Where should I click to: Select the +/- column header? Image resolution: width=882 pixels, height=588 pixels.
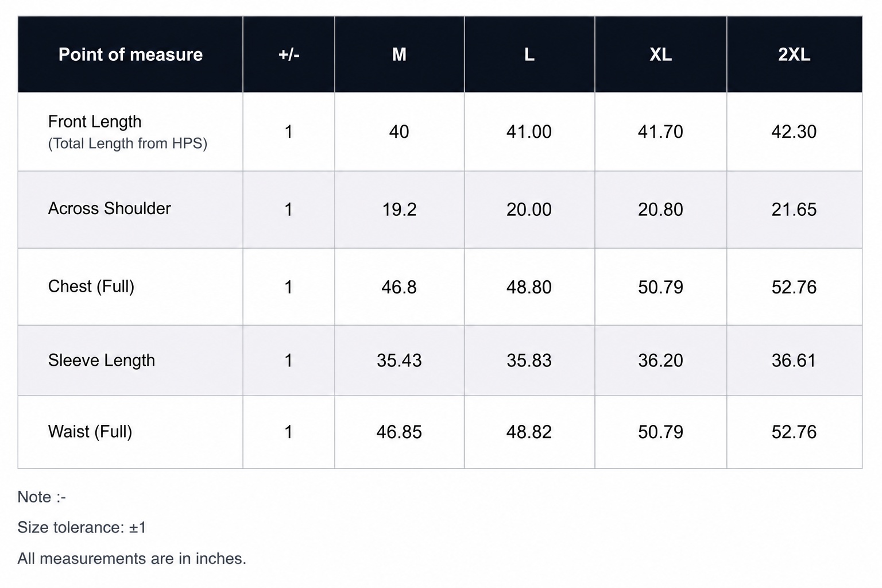[x=289, y=55]
